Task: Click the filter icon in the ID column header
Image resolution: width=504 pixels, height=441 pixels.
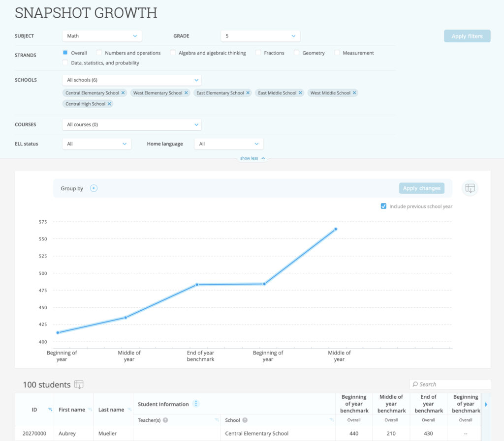Action: (50, 409)
